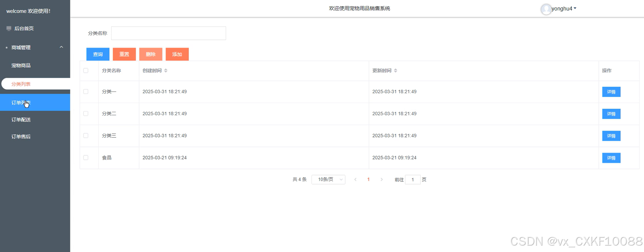The image size is (644, 252).
Task: Focus the 分类名称 search input field
Action: (x=169, y=33)
